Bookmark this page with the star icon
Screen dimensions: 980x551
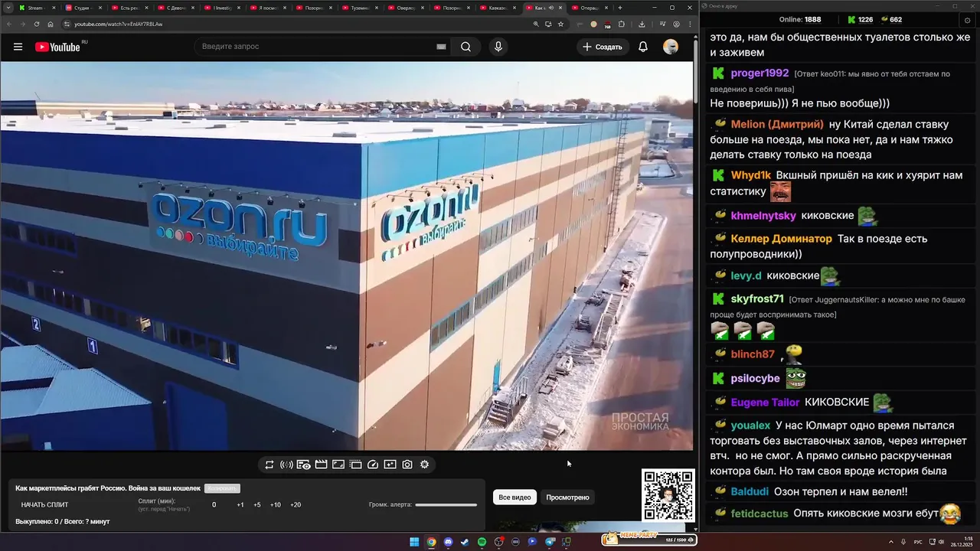tap(560, 24)
